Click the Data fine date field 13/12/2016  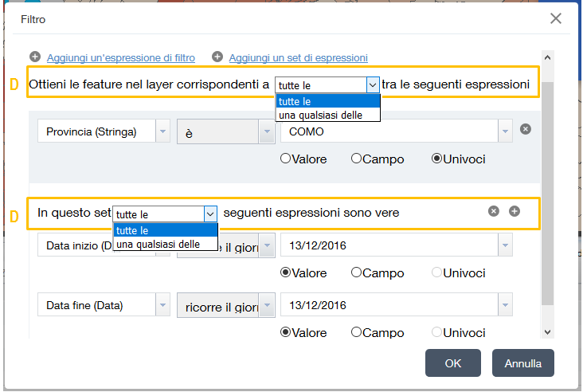coord(389,305)
